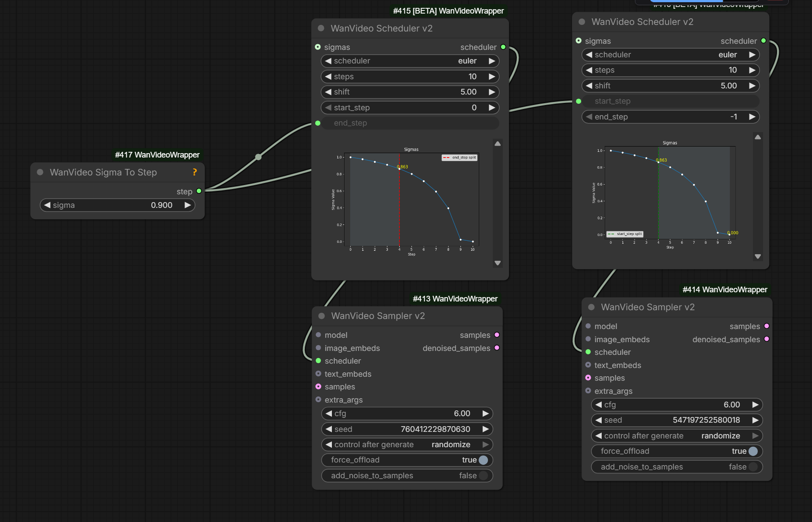
Task: Collapse the #415 WanVideo Scheduler v2 node via its title dot
Action: (x=321, y=28)
